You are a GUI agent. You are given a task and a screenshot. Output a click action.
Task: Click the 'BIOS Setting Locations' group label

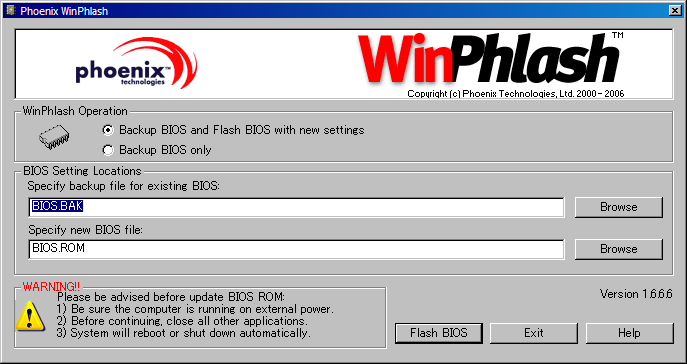click(82, 171)
